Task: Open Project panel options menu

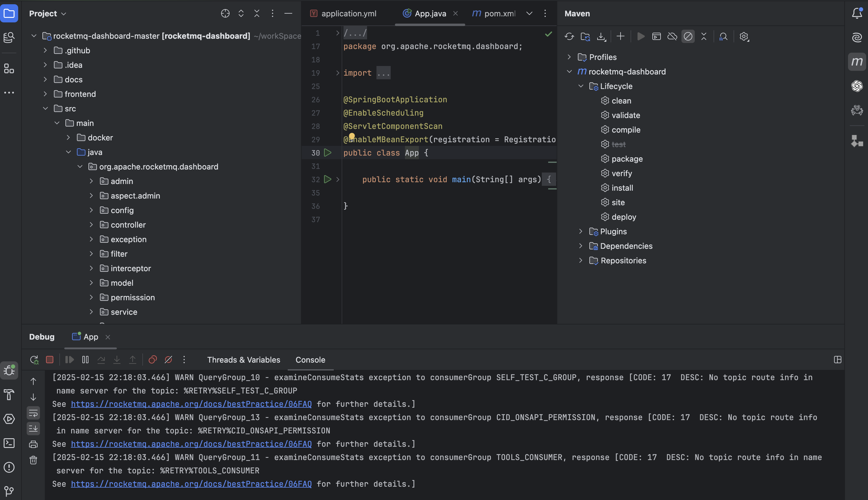Action: pyautogui.click(x=273, y=13)
